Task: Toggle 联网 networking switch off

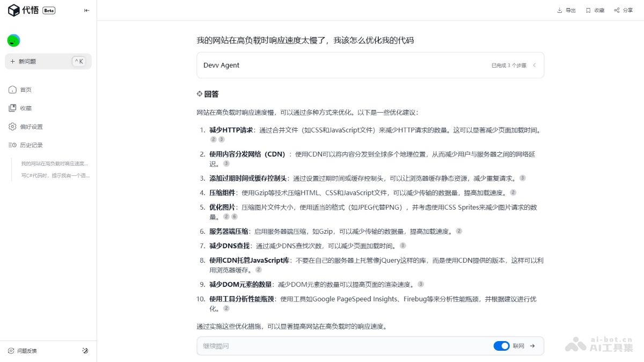Action: coord(501,346)
